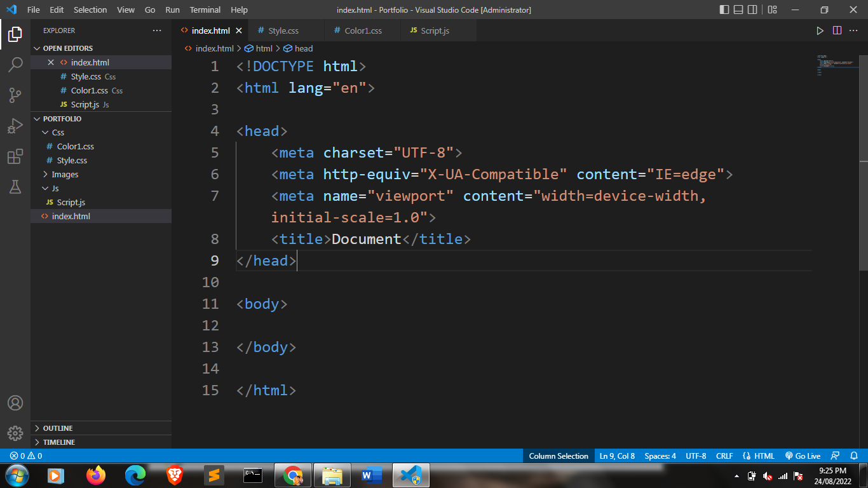Collapse the Css folder

(101, 132)
